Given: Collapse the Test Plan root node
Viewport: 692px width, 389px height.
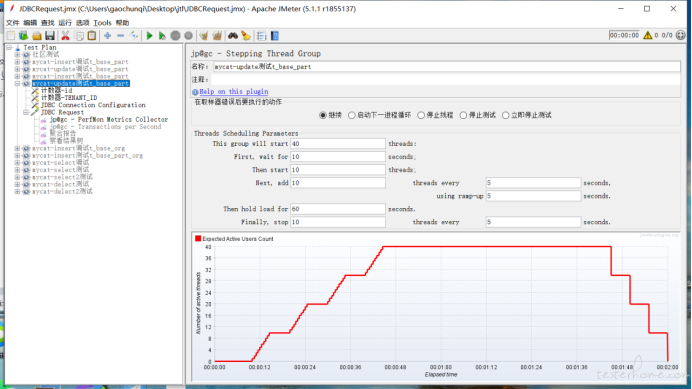Looking at the screenshot, I should (9, 47).
